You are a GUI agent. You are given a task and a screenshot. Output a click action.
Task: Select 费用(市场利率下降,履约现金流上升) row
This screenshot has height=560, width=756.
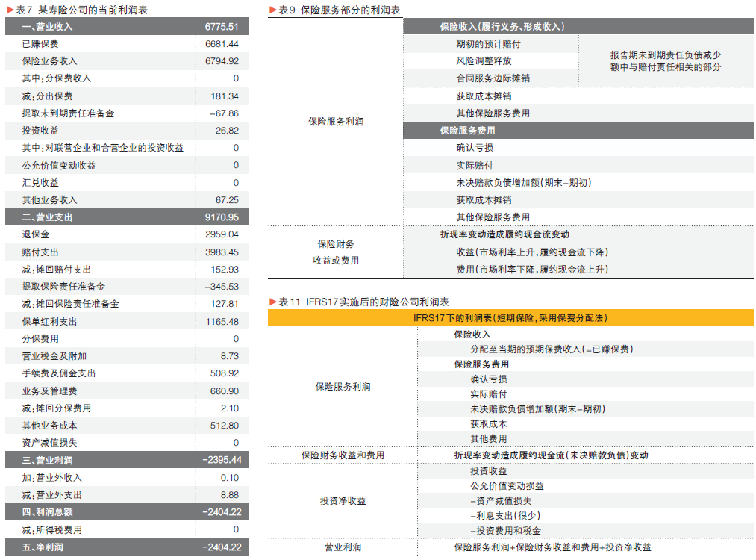click(x=578, y=269)
